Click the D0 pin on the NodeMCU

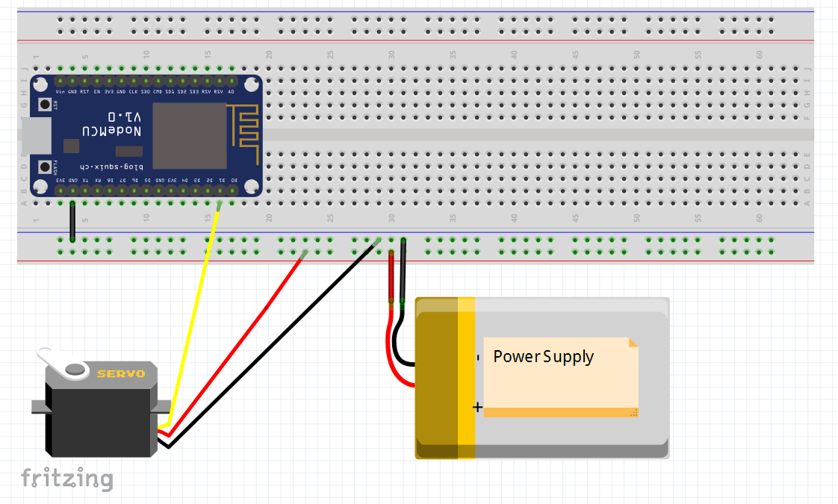232,190
